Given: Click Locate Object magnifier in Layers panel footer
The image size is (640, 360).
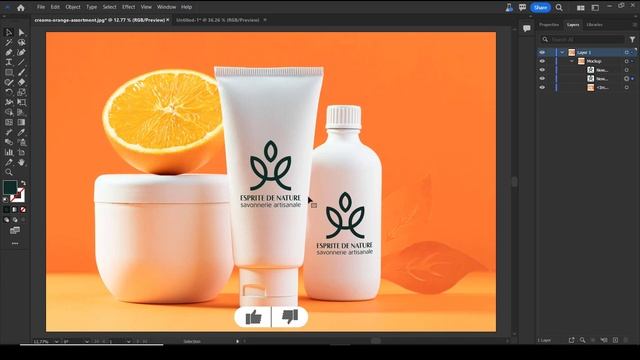Looking at the screenshot, I should 582,340.
